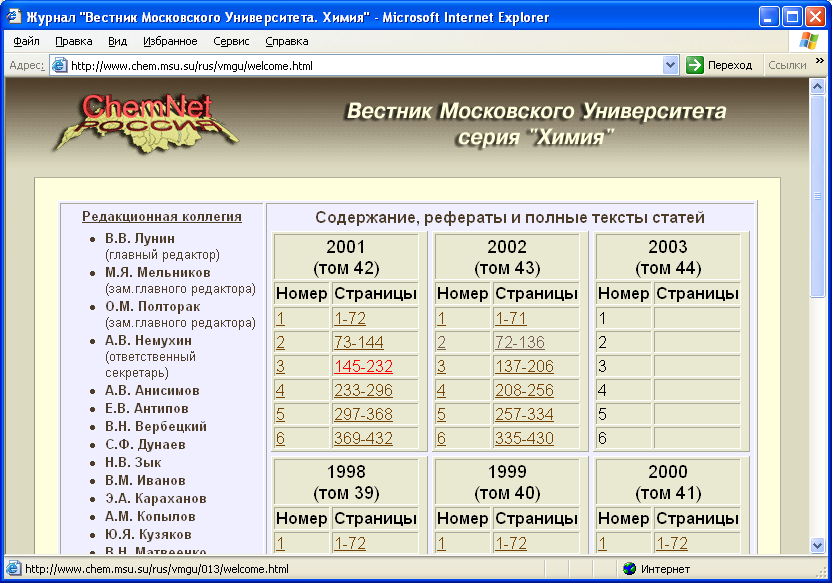Open pages 335-430 link
Image resolution: width=832 pixels, height=583 pixels.
coord(524,438)
